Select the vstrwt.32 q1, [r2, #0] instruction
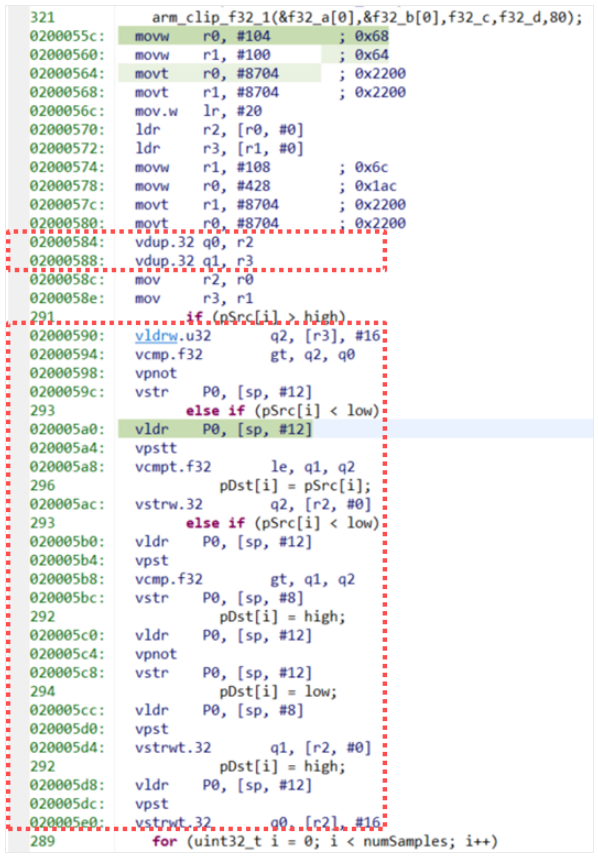Image resolution: width=598 pixels, height=857 pixels. coord(253,747)
